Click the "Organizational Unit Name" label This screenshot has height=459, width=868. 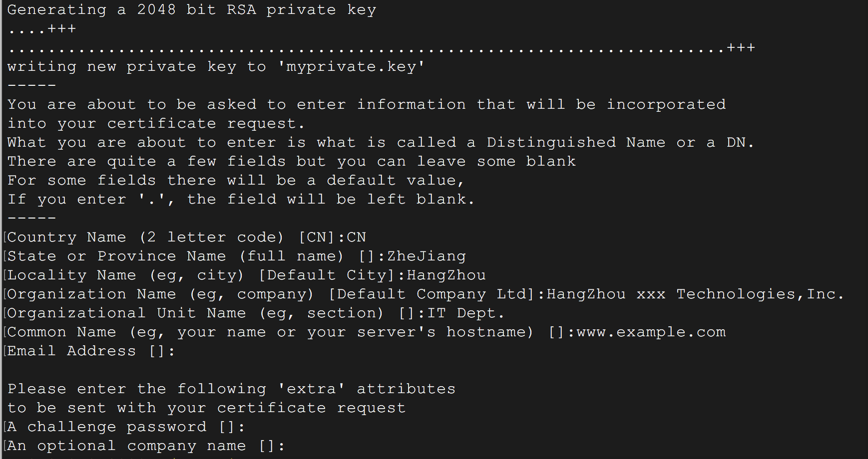point(126,313)
